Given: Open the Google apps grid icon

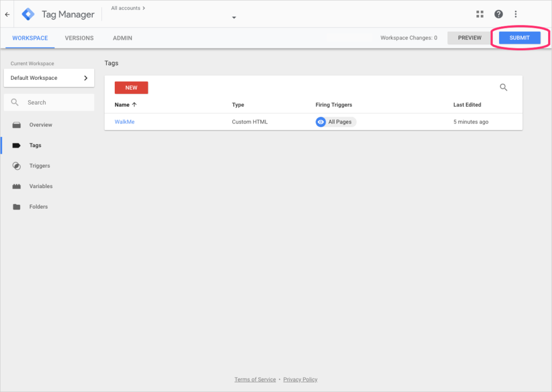Looking at the screenshot, I should point(480,14).
